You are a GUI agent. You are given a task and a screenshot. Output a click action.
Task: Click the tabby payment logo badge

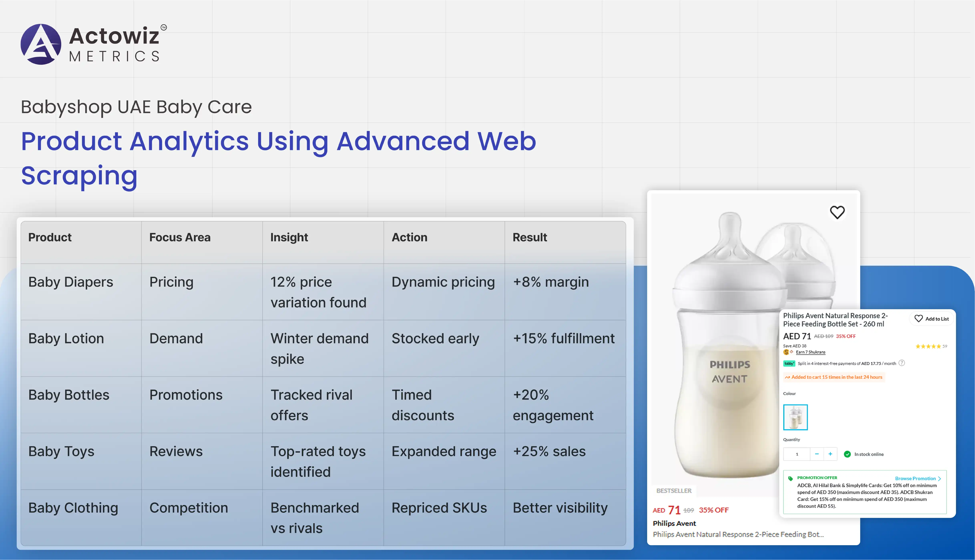tap(789, 363)
